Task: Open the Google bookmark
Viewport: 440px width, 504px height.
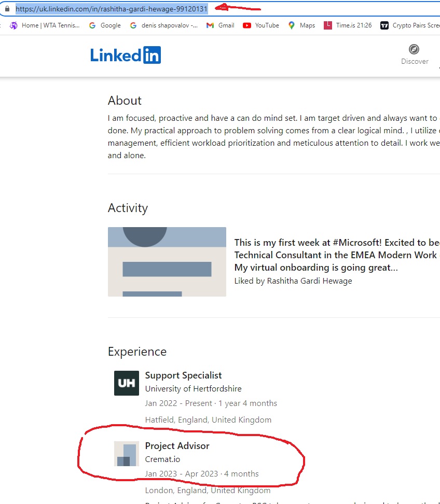Action: tap(105, 25)
